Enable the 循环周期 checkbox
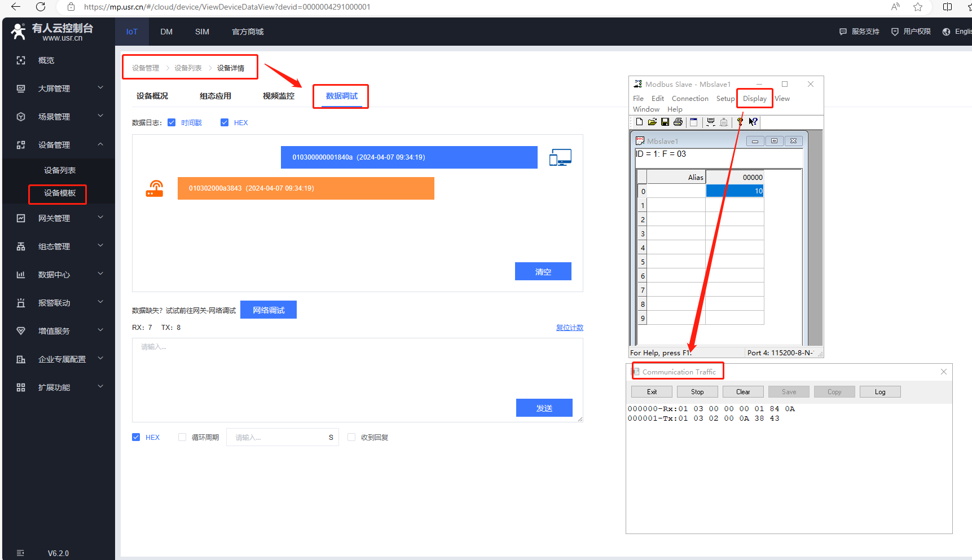This screenshot has width=972, height=560. point(182,437)
